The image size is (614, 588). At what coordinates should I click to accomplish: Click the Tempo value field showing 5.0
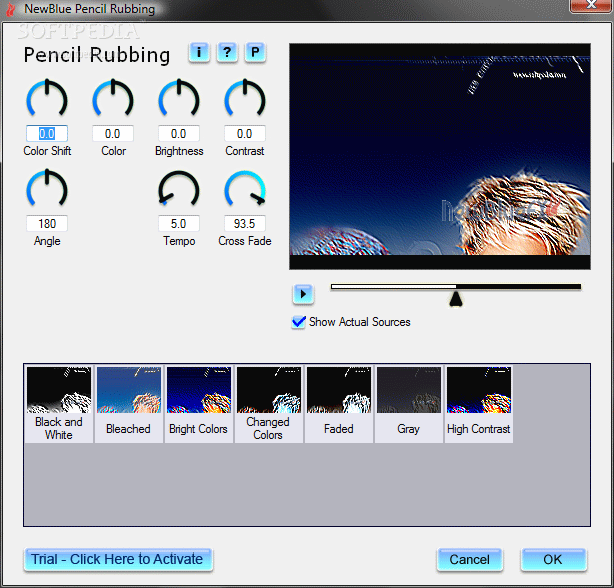[x=179, y=224]
